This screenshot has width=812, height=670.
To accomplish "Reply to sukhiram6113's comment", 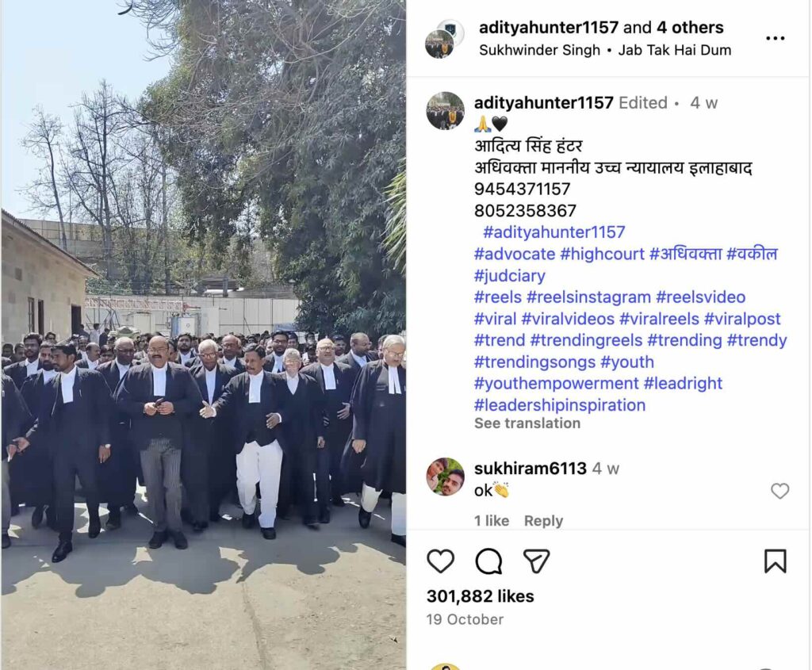I will 543,521.
